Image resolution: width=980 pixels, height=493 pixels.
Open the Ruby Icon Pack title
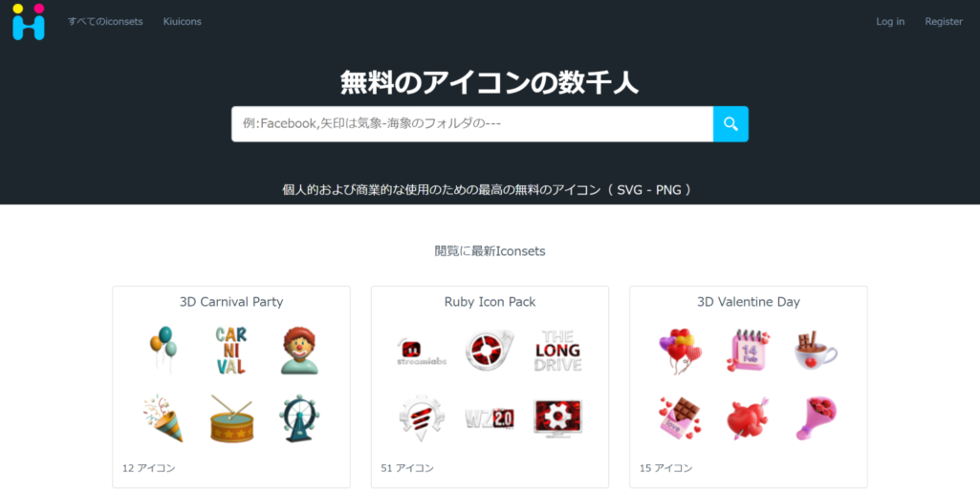[x=490, y=302]
